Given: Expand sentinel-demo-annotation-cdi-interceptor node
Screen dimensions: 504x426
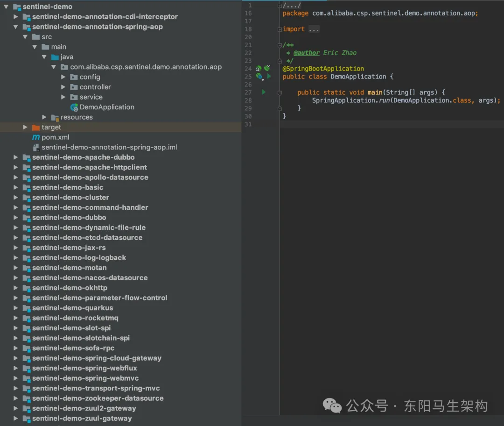Looking at the screenshot, I should coord(15,17).
